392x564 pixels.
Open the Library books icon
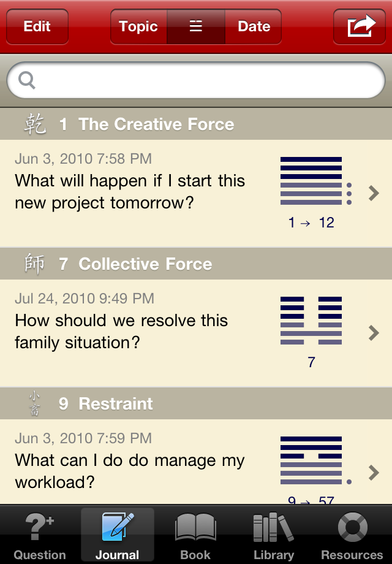pos(273,527)
